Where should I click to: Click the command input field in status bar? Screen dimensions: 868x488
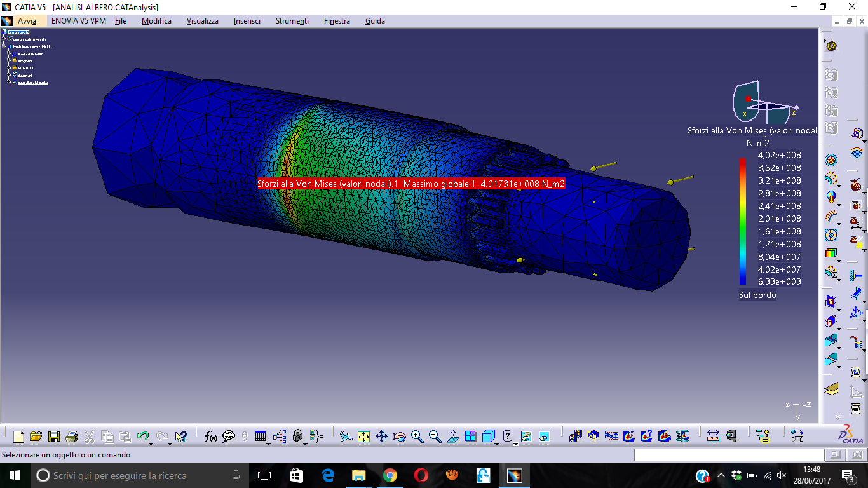point(729,455)
